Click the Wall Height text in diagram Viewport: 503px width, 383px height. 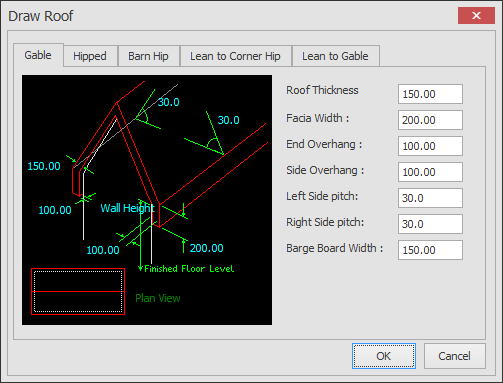pyautogui.click(x=128, y=208)
